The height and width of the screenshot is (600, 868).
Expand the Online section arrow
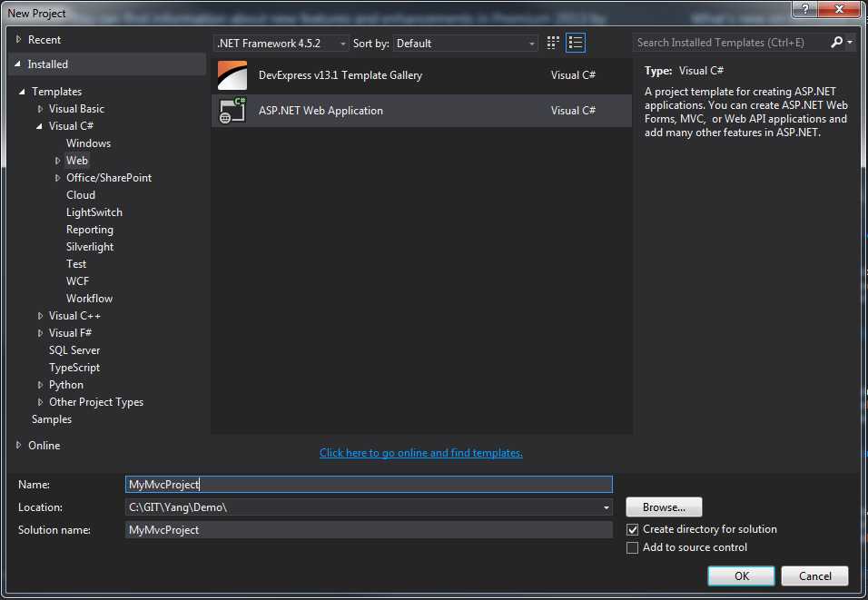(x=18, y=445)
